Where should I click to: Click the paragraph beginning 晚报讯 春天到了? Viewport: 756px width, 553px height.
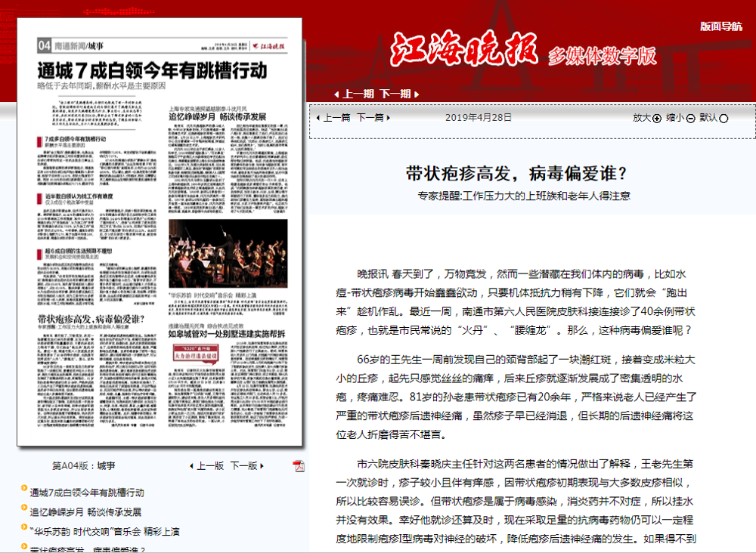tap(516, 302)
